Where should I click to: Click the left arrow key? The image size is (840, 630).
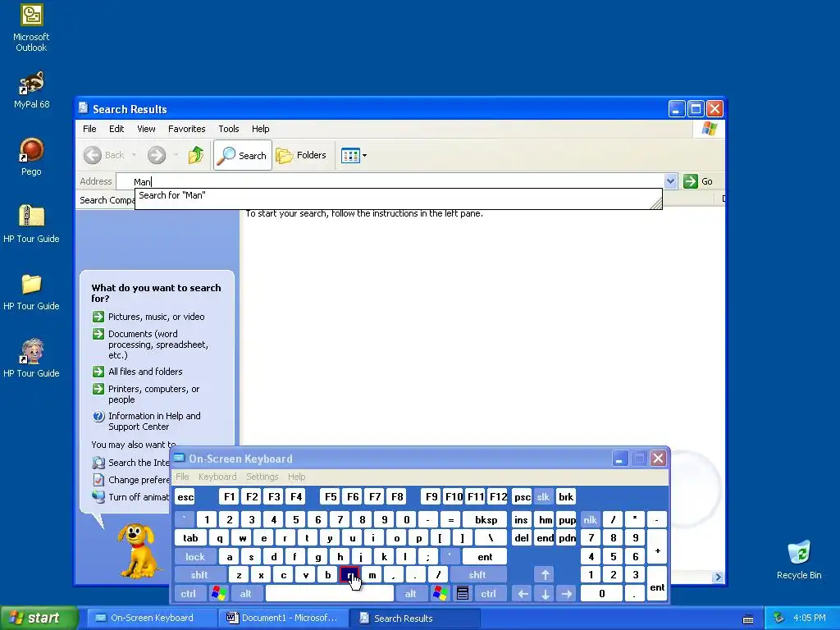523,594
